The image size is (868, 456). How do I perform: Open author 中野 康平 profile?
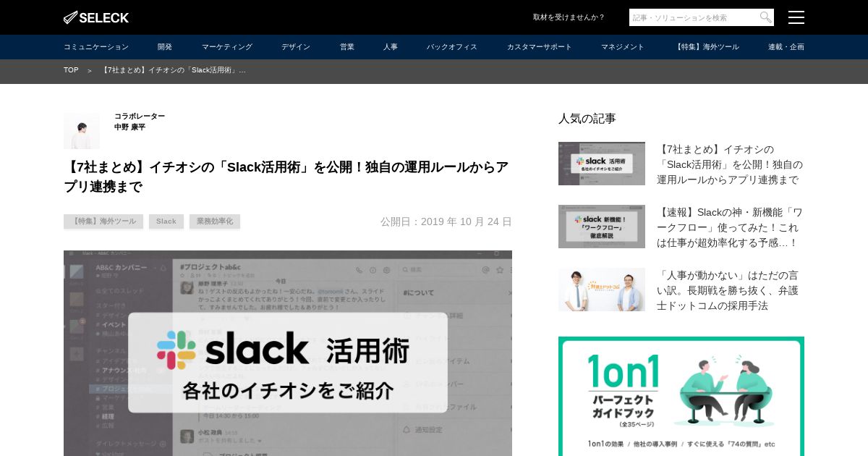(129, 127)
